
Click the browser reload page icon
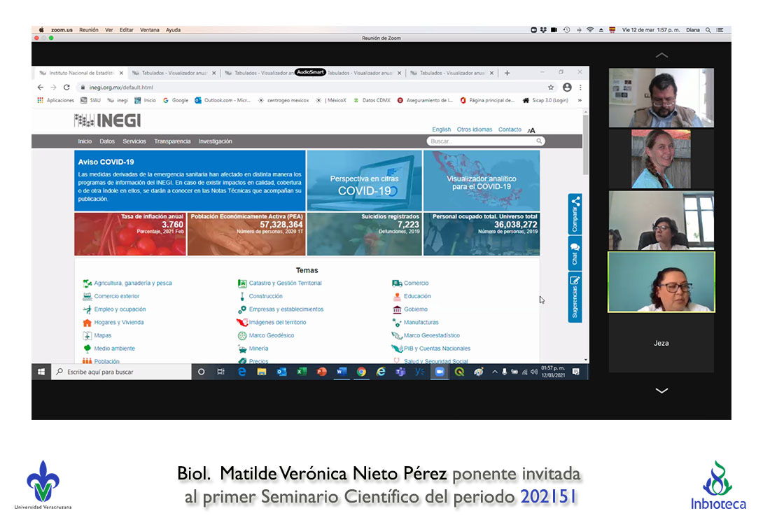[66, 87]
